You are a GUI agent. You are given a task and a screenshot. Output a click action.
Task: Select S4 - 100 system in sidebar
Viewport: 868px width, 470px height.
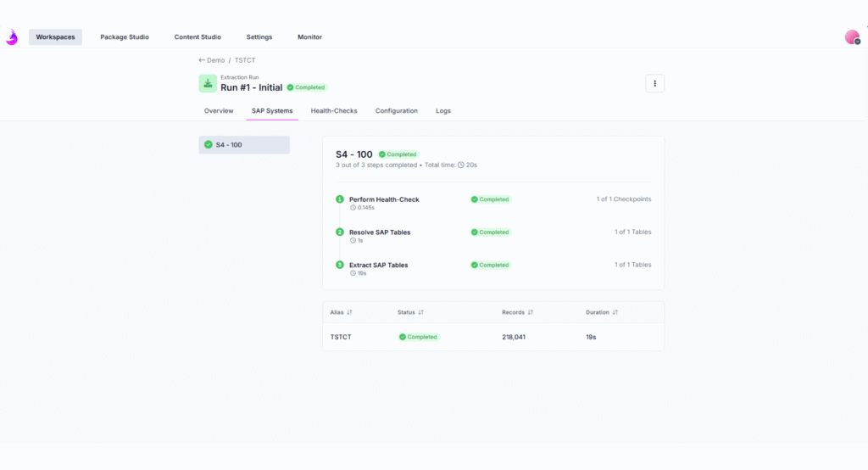pyautogui.click(x=244, y=145)
